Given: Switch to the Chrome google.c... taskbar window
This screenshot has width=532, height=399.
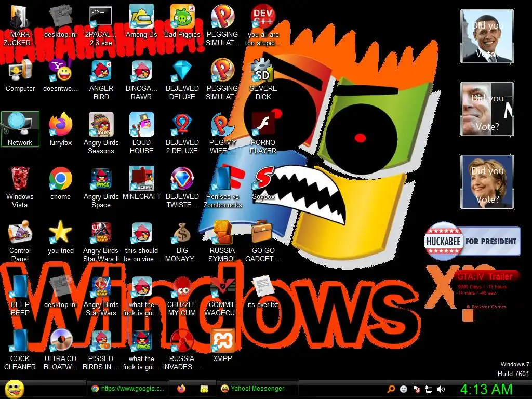Looking at the screenshot, I should [128, 389].
